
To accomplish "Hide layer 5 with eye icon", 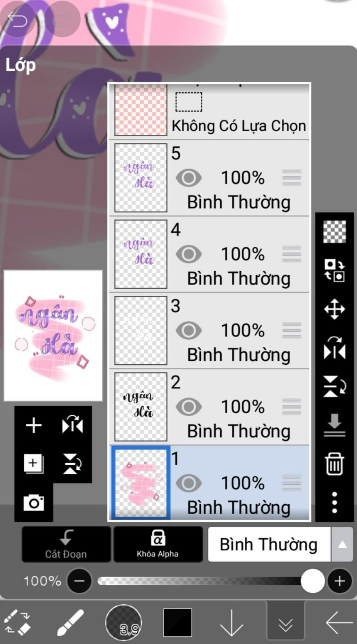I will point(189,178).
